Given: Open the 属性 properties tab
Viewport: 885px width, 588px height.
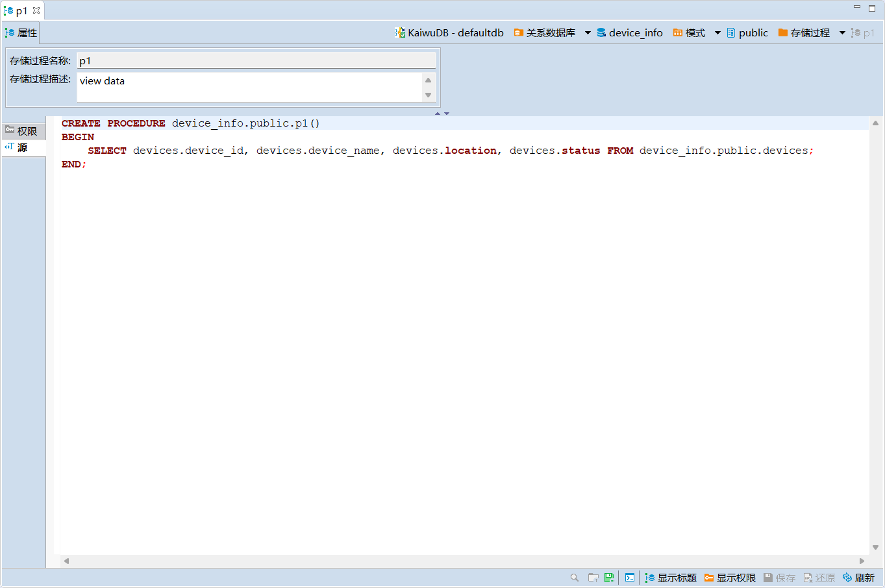Looking at the screenshot, I should click(x=21, y=33).
